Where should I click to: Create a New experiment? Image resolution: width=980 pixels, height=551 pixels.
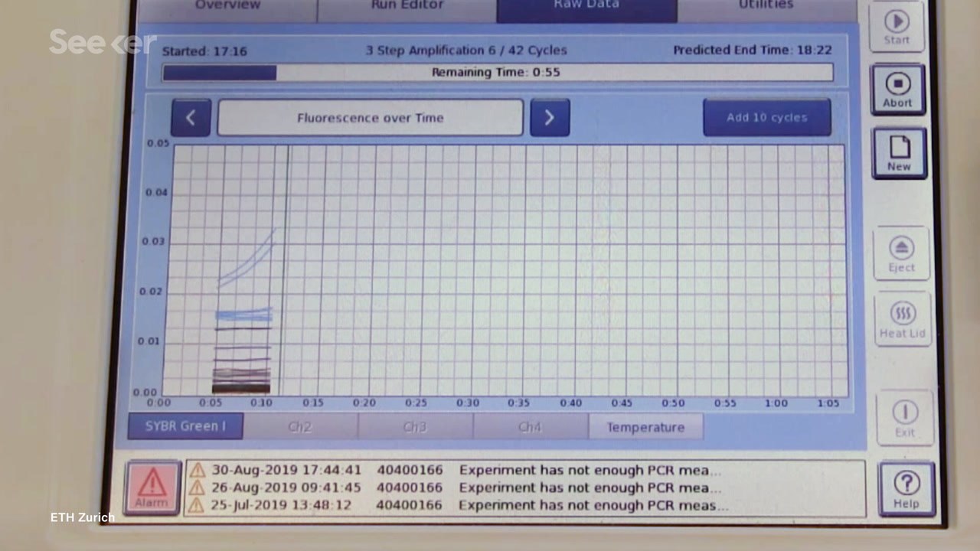[899, 153]
